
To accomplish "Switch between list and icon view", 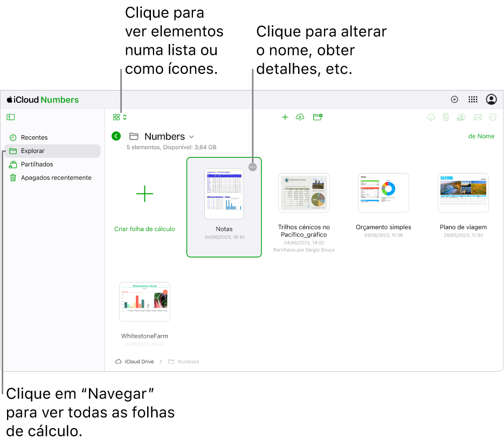I will click(120, 117).
